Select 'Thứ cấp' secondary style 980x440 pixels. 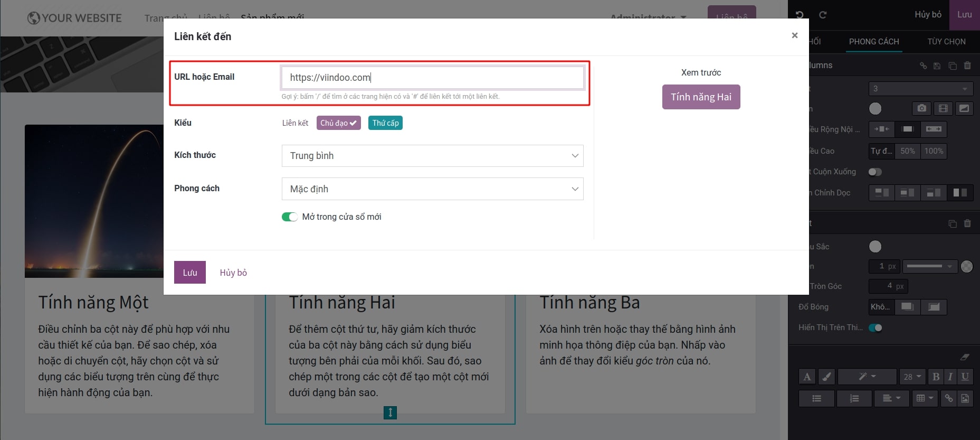(x=385, y=123)
